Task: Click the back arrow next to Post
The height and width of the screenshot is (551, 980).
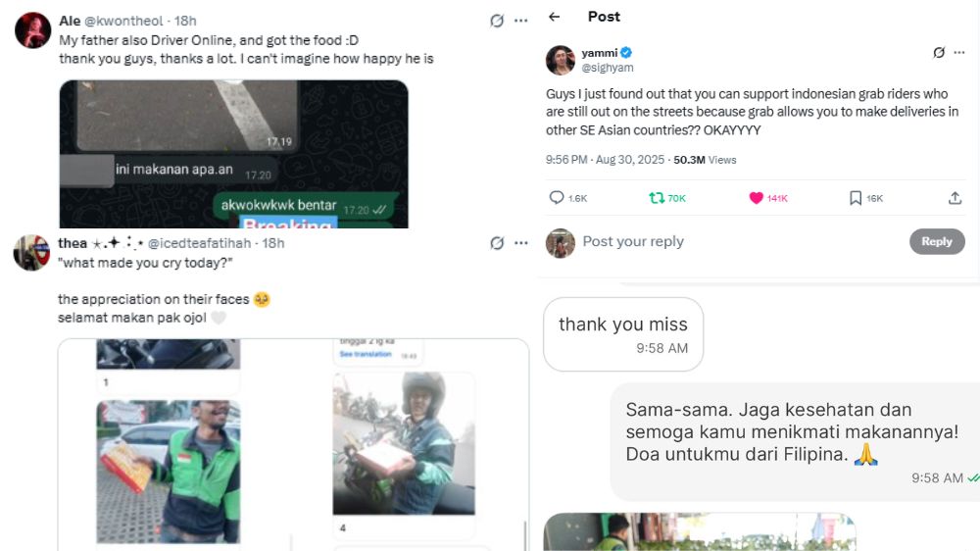Action: point(555,17)
